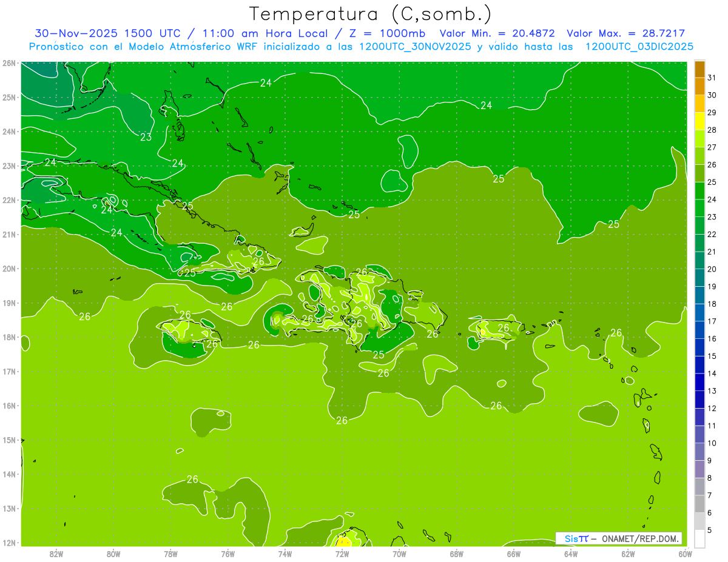728x562 pixels.
Task: Click the "Valor Max. = 28.7217" value
Action: click(x=625, y=33)
